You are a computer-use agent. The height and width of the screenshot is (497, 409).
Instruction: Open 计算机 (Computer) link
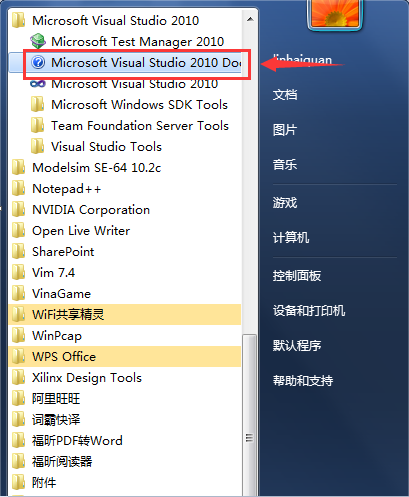coord(291,237)
